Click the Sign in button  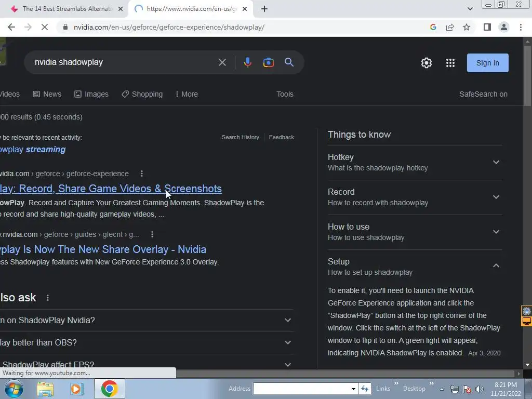(x=487, y=63)
